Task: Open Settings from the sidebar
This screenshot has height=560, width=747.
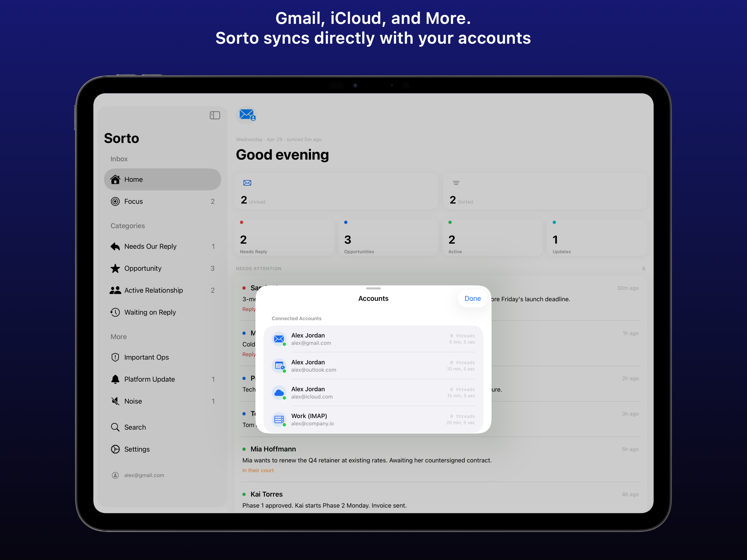Action: point(162,449)
